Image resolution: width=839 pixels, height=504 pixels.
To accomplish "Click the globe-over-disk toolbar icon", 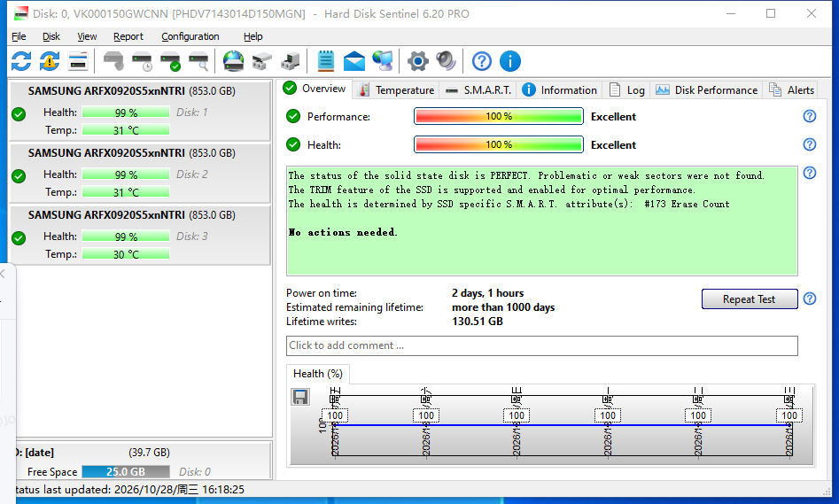I will pos(233,61).
